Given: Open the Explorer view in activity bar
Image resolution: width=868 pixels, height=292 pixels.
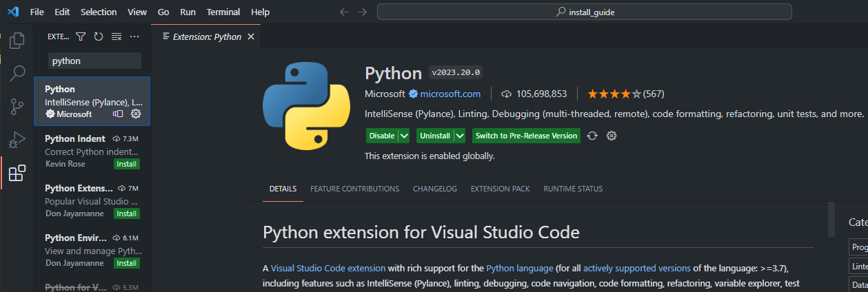Looking at the screenshot, I should click(17, 41).
